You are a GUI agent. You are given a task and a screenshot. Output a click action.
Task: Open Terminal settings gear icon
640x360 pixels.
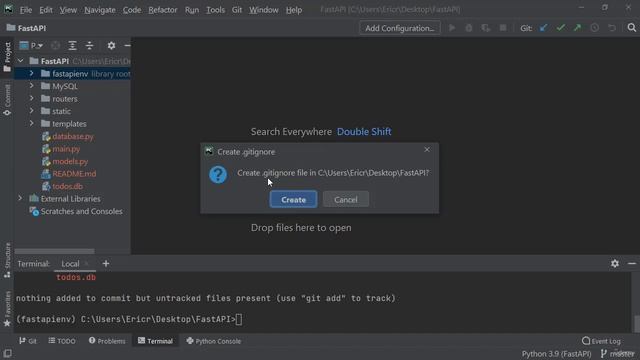615,264
